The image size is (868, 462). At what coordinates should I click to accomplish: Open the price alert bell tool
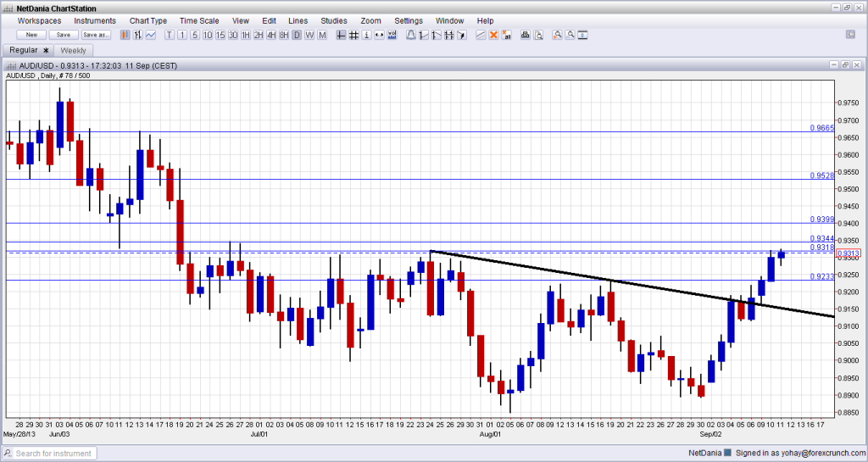(411, 35)
